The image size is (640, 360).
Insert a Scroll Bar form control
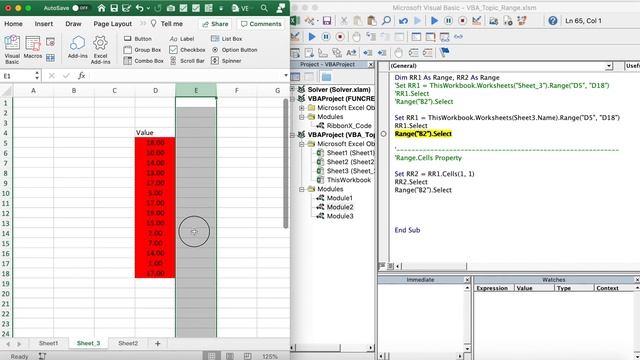[x=187, y=61]
